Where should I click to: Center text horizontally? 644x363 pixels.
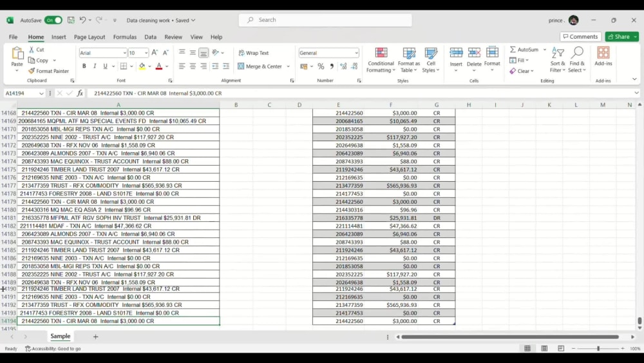click(x=193, y=66)
